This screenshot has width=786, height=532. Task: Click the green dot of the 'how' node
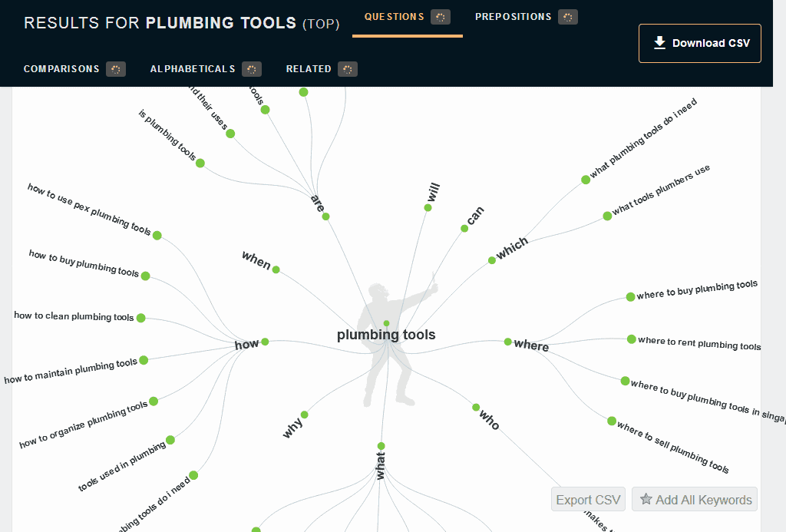(265, 342)
